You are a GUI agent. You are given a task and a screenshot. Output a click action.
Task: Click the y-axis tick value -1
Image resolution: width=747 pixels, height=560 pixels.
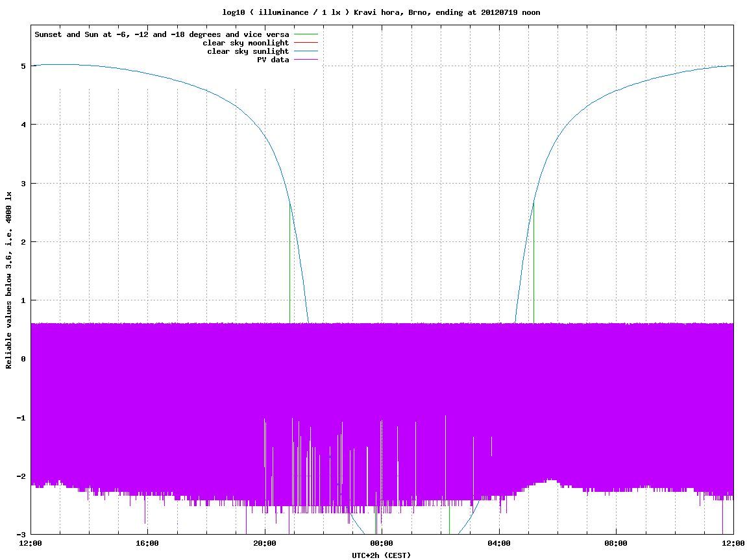pyautogui.click(x=21, y=418)
